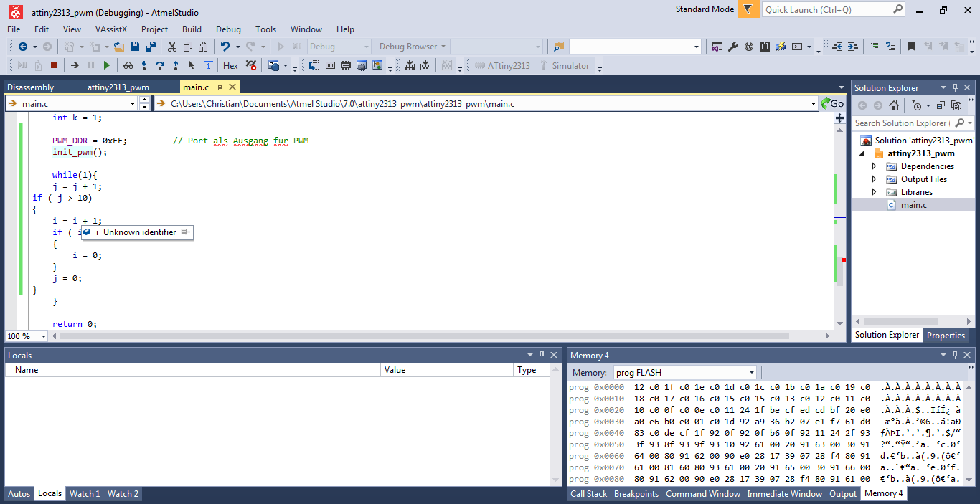Switch to the Breakpoints tab
The height and width of the screenshot is (504, 980).
pos(636,494)
